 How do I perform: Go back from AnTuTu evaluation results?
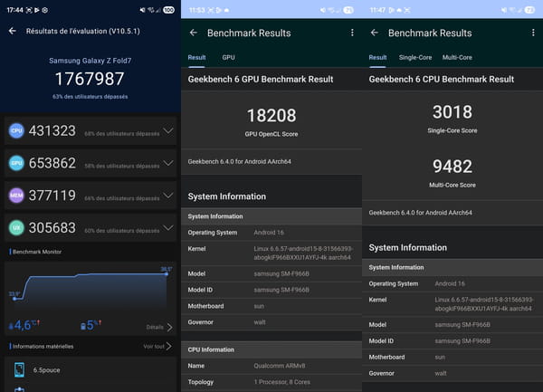pyautogui.click(x=13, y=31)
